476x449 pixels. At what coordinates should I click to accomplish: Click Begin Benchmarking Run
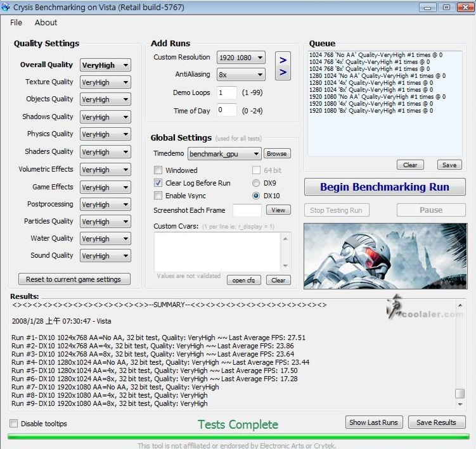click(x=385, y=187)
